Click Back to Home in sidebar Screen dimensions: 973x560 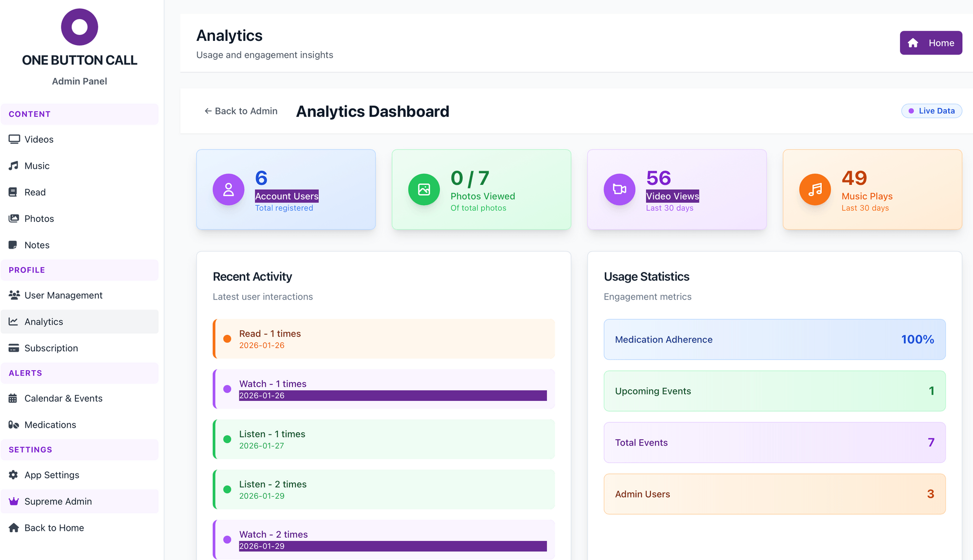click(54, 528)
